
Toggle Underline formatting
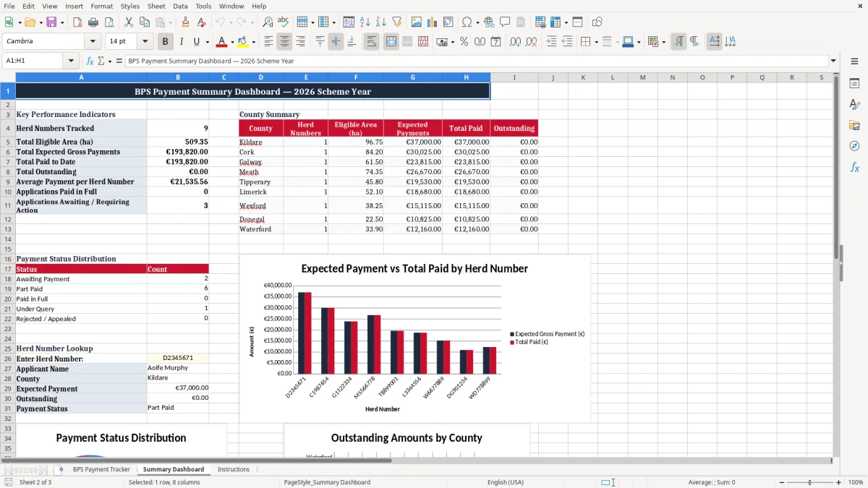[197, 42]
